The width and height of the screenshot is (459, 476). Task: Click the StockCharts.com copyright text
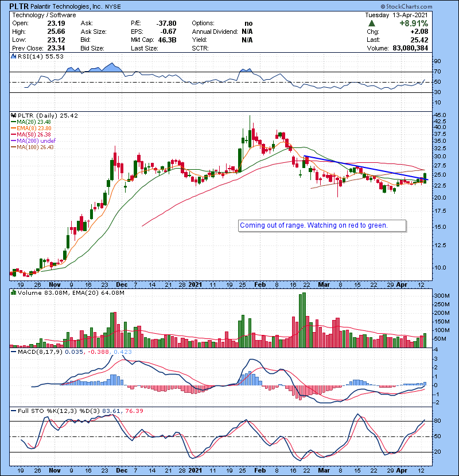pyautogui.click(x=406, y=6)
